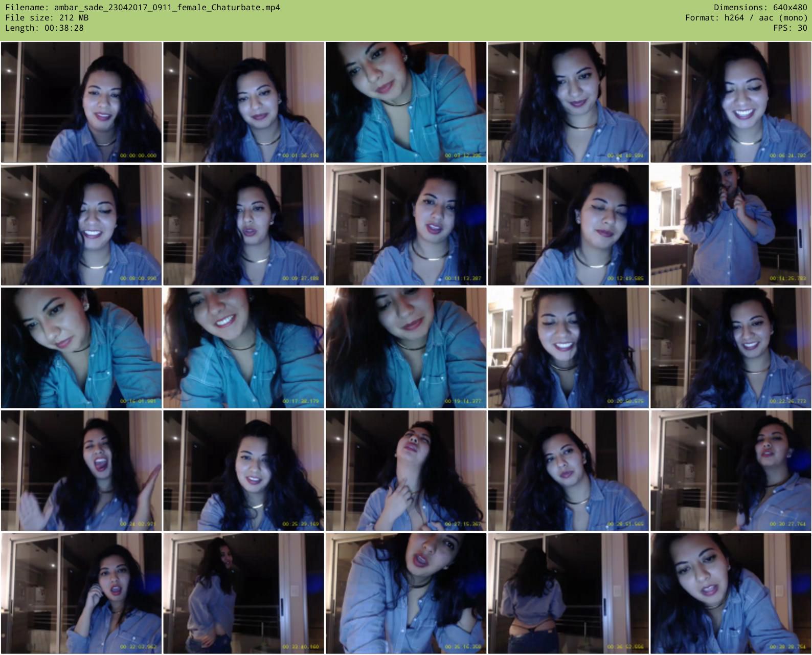This screenshot has height=655, width=812.
Task: Click the thumbnail at 00:30:27
Action: [731, 471]
